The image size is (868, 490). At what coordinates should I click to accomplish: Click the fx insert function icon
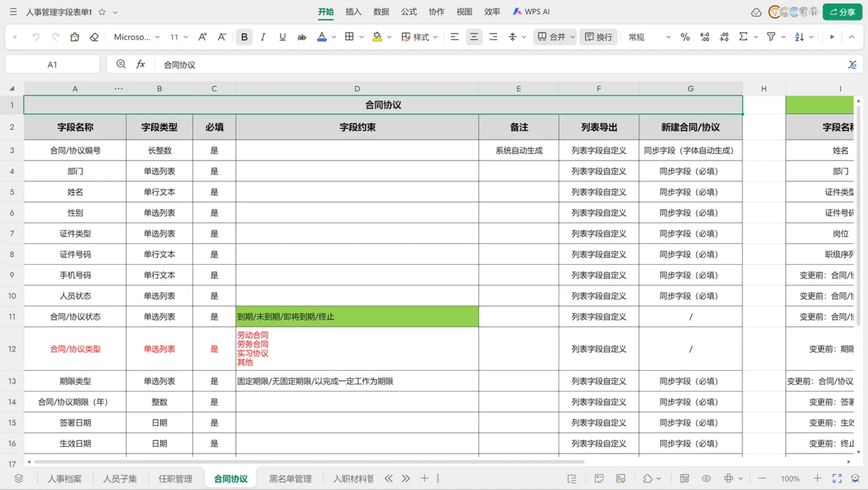[140, 64]
